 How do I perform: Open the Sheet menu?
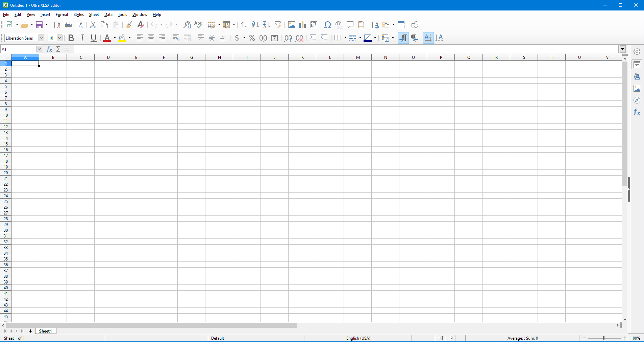click(x=94, y=15)
